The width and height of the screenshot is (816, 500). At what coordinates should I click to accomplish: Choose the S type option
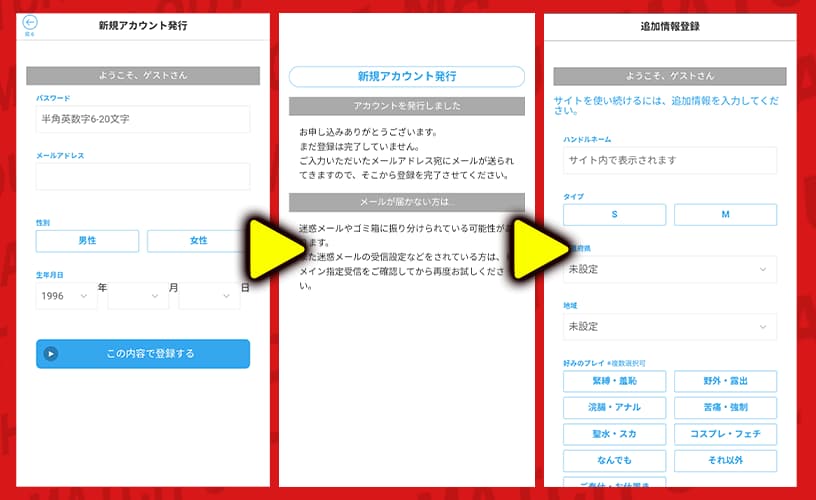[x=614, y=215]
